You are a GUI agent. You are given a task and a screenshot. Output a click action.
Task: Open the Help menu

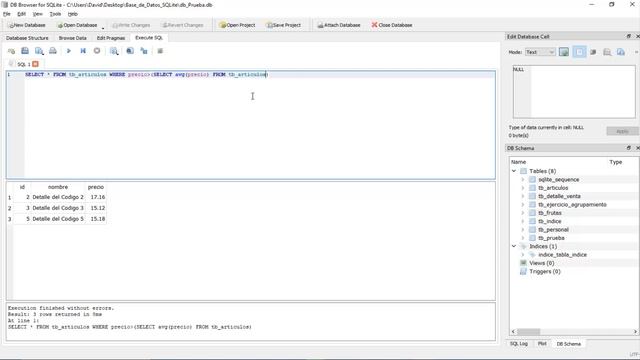click(73, 14)
